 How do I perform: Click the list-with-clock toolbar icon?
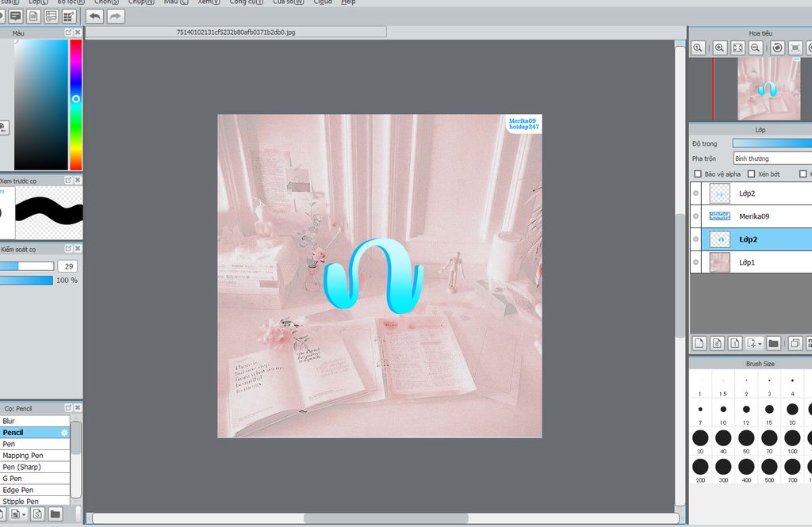pos(51,17)
